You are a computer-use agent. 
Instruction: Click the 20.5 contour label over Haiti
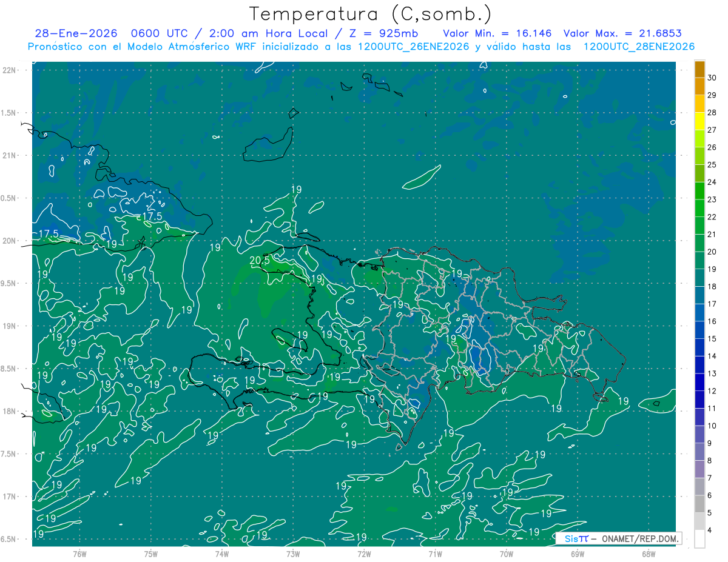260,261
